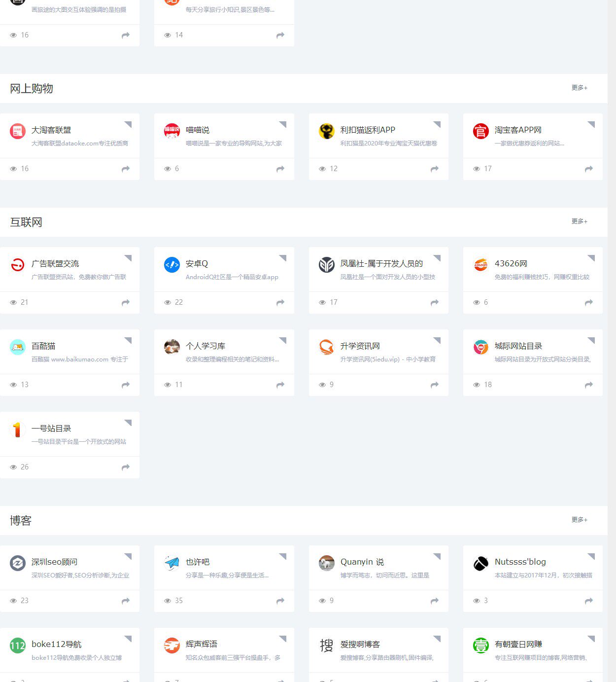Click the 淘宝客APP网 logo
The height and width of the screenshot is (682, 616).
point(480,131)
